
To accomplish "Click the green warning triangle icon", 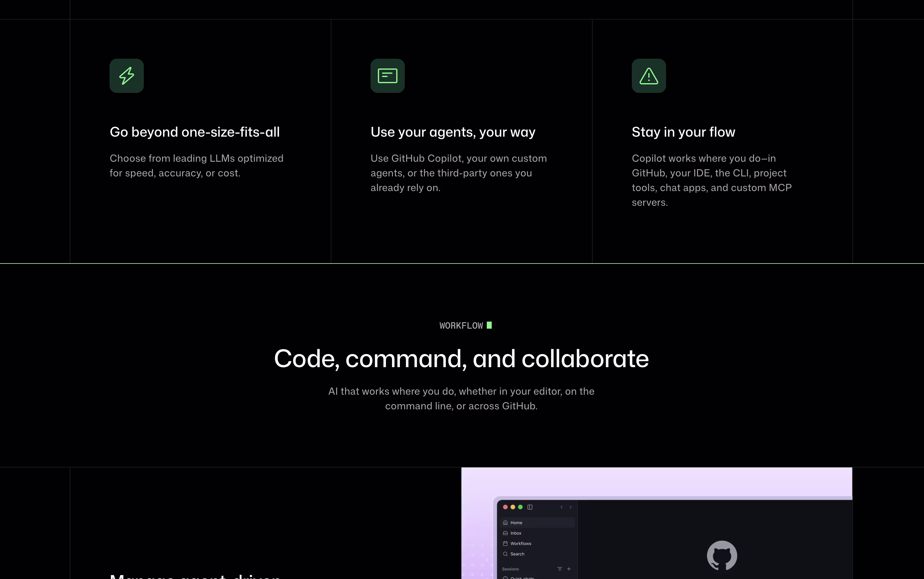I will (649, 76).
